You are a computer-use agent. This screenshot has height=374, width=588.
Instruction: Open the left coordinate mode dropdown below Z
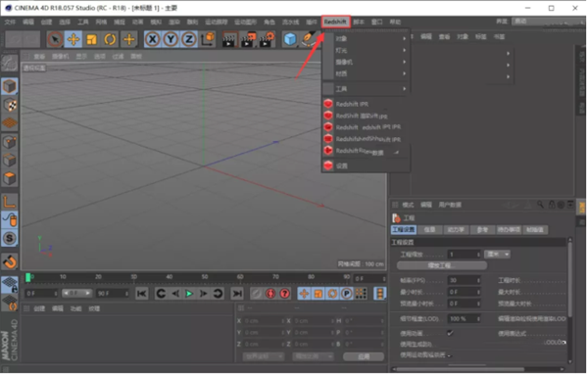(x=263, y=356)
